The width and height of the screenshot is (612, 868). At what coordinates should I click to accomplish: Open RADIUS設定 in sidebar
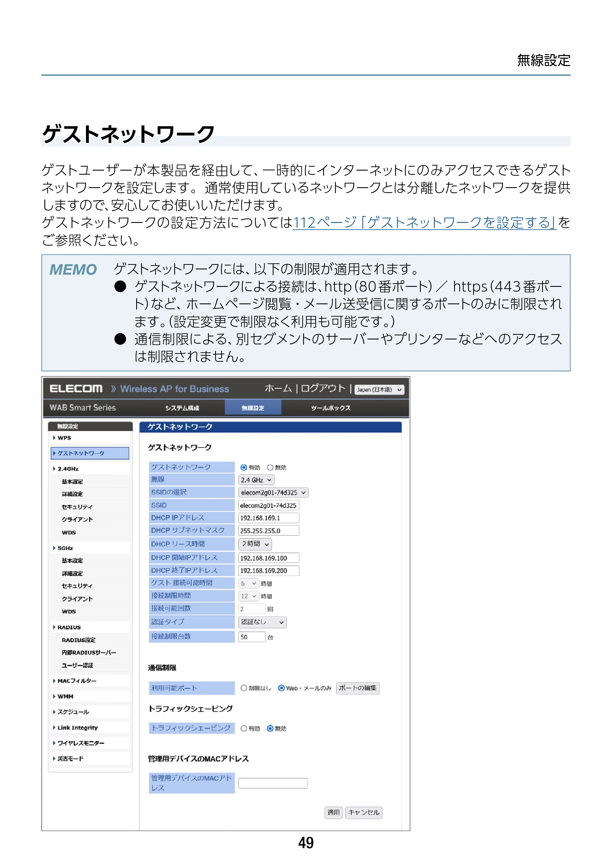79,640
